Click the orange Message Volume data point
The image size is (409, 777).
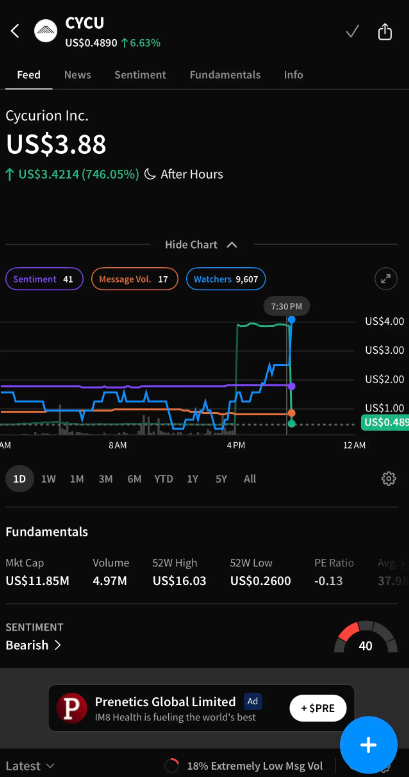pyautogui.click(x=292, y=413)
